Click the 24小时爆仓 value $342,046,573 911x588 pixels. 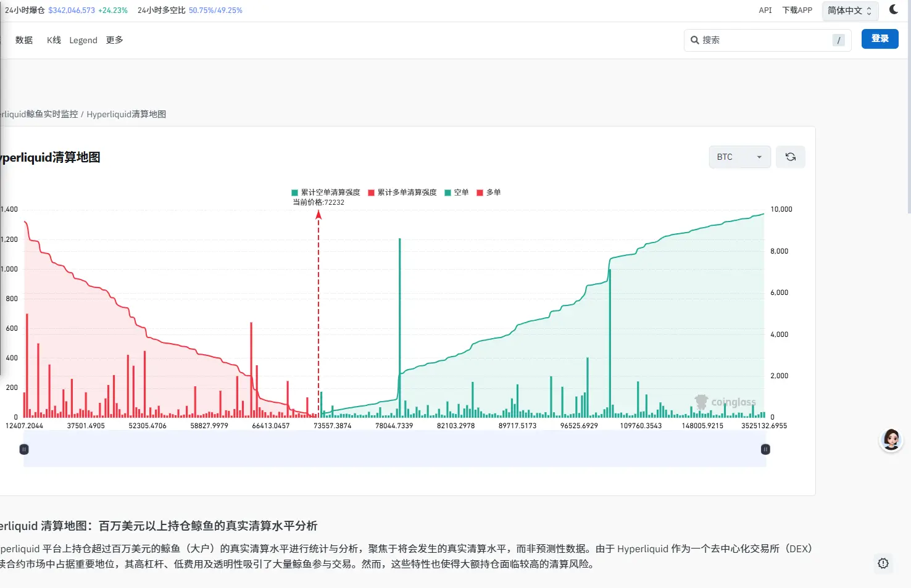click(x=72, y=10)
